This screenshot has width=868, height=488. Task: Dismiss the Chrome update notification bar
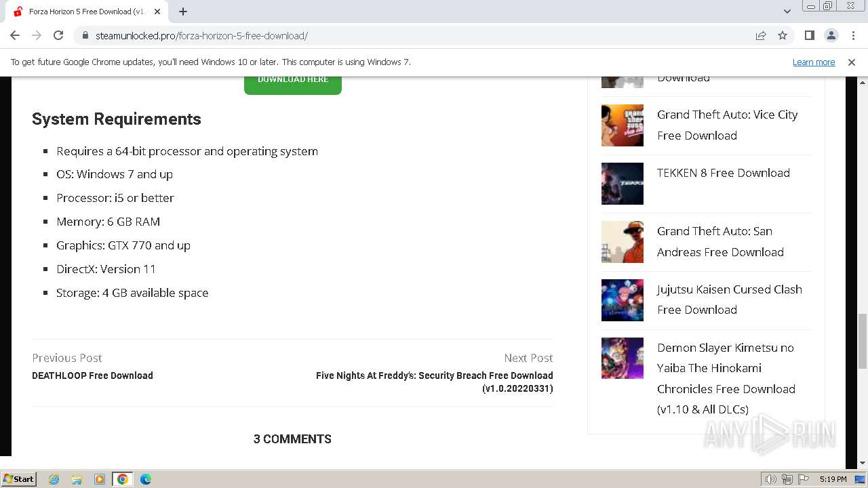[852, 62]
